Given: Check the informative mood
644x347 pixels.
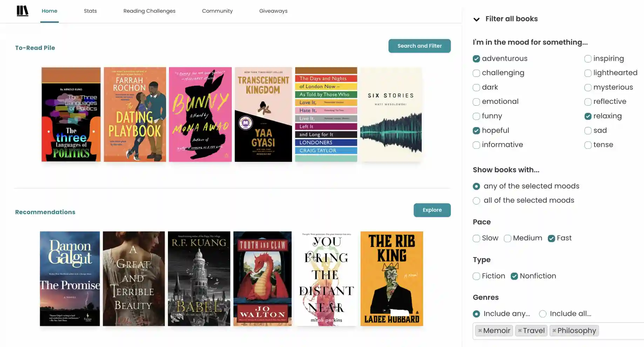Looking at the screenshot, I should (x=476, y=145).
